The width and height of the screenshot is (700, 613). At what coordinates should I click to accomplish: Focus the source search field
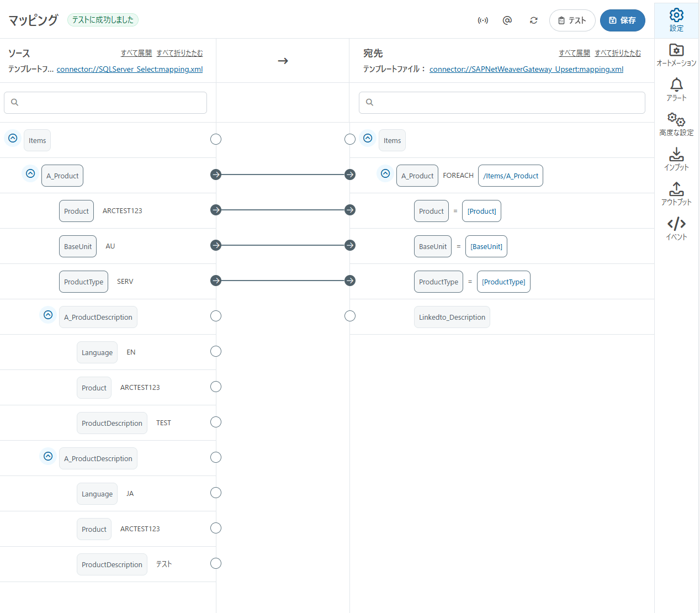click(x=105, y=103)
